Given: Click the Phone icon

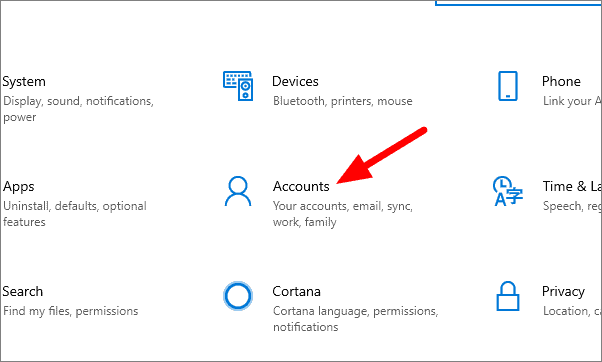Looking at the screenshot, I should pos(508,86).
